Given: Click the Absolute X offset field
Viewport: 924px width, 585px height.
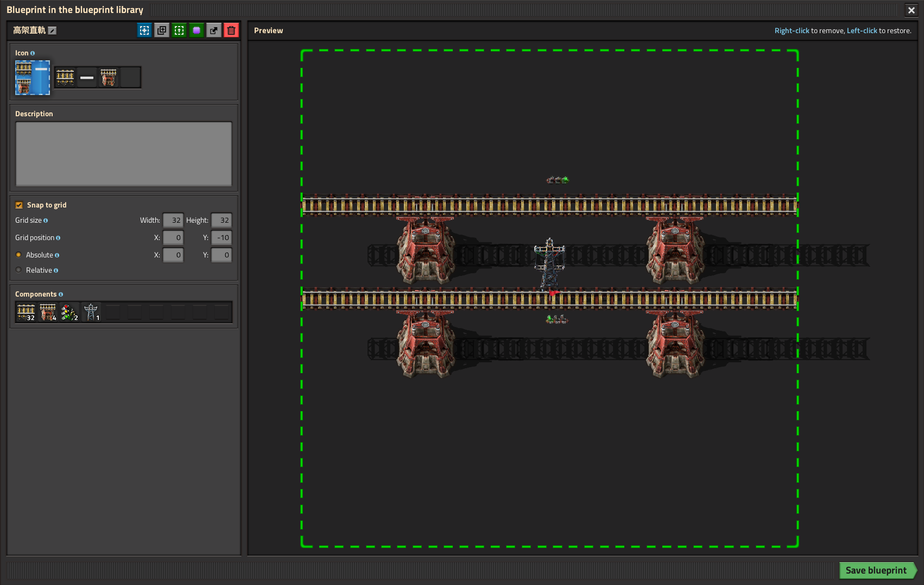Looking at the screenshot, I should pyautogui.click(x=173, y=255).
